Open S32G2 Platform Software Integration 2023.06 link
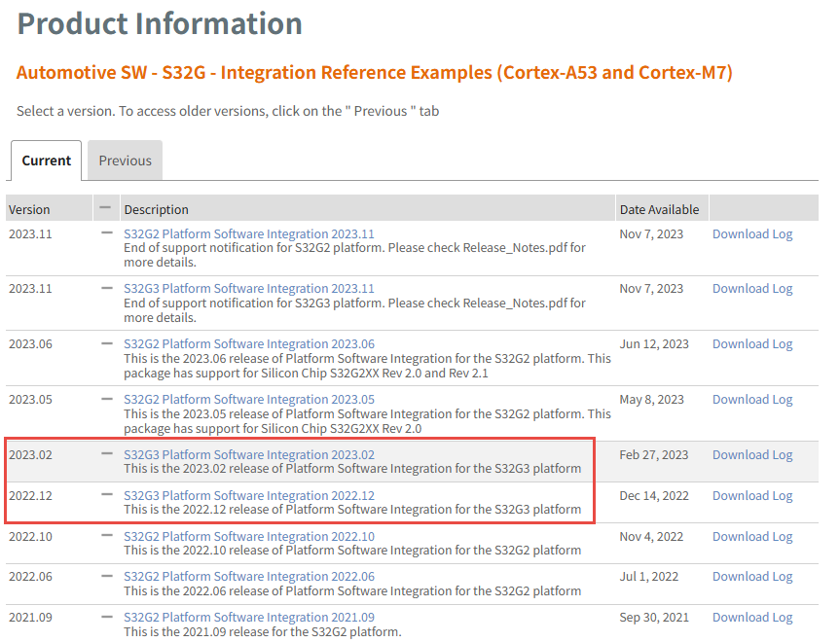This screenshot has width=840, height=642. [249, 343]
